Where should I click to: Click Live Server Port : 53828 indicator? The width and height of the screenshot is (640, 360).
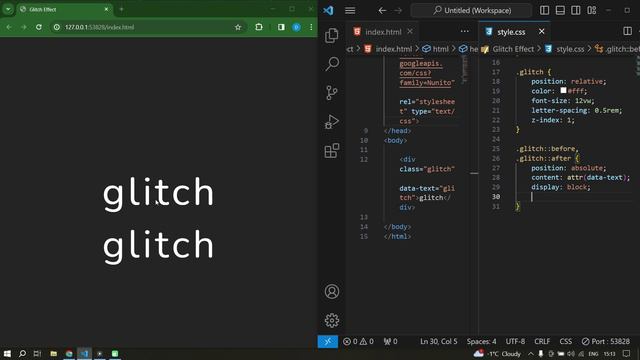point(606,341)
